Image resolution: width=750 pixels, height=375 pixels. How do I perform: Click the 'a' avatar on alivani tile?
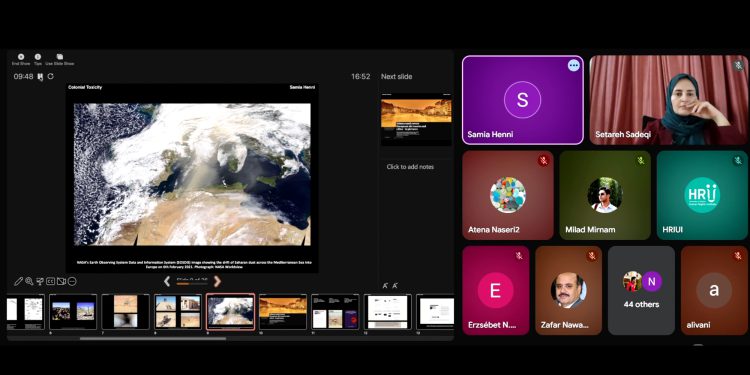pyautogui.click(x=714, y=290)
